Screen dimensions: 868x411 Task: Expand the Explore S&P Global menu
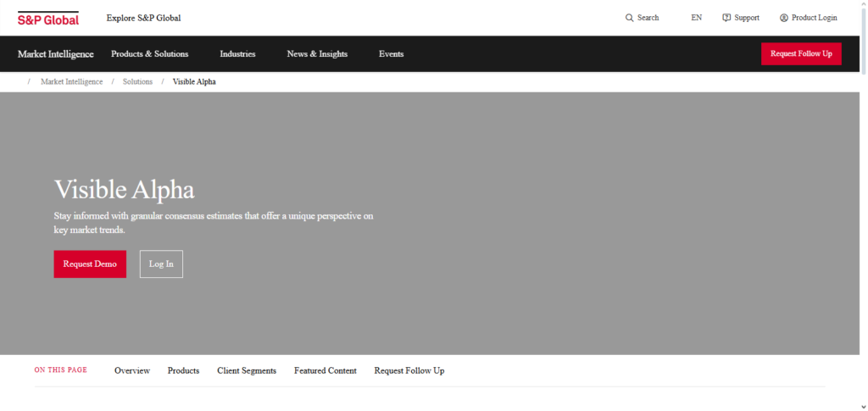[143, 18]
